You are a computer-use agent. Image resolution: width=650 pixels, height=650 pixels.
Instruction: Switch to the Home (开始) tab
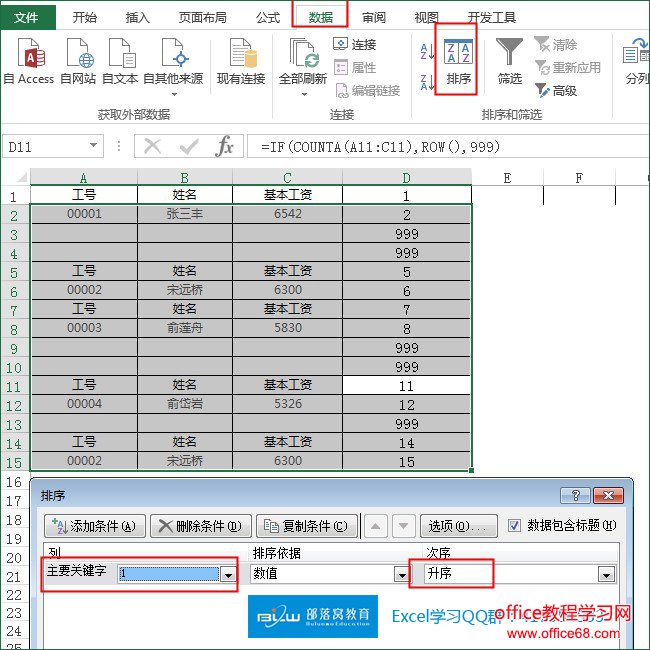tap(85, 17)
